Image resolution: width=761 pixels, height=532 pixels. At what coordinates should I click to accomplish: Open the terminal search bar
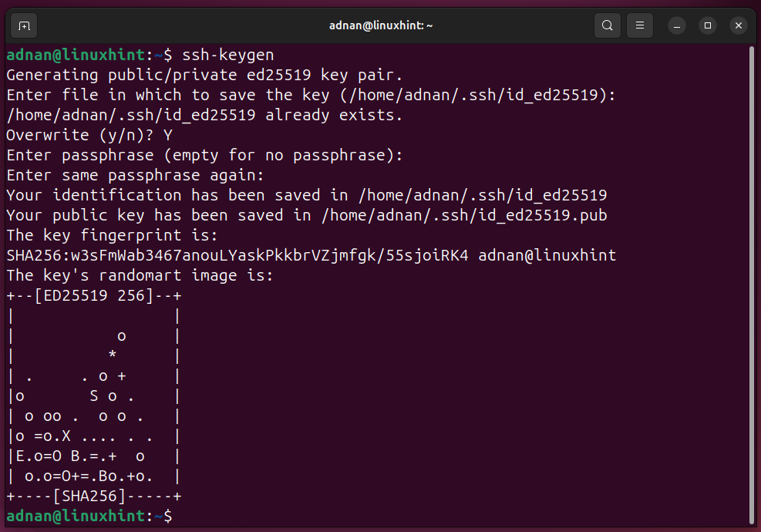tap(607, 25)
